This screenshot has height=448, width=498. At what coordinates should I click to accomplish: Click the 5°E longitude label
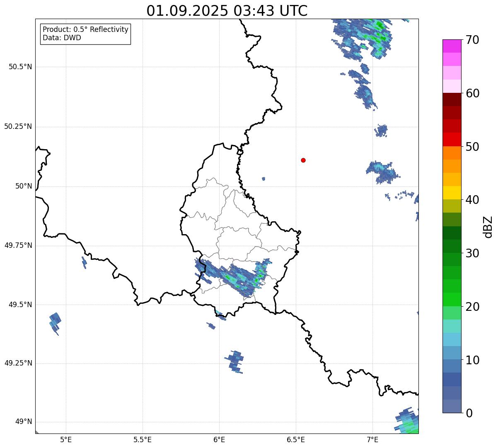(x=66, y=439)
